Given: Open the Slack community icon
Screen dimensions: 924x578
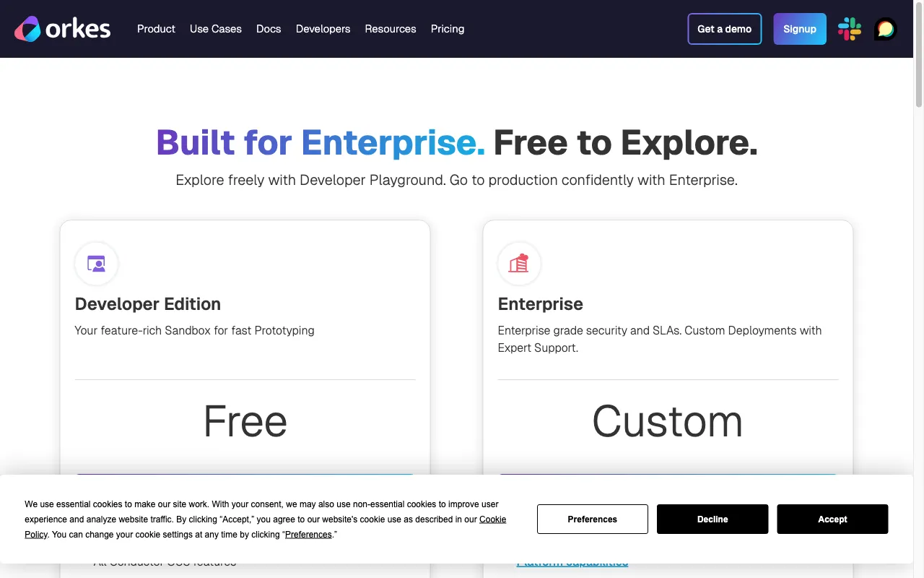Looking at the screenshot, I should click(x=850, y=29).
